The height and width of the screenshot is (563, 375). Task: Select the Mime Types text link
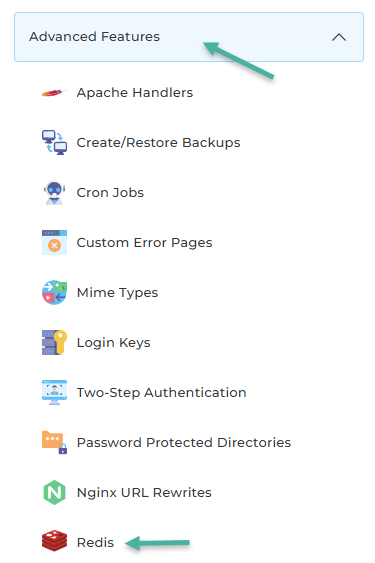click(x=117, y=293)
